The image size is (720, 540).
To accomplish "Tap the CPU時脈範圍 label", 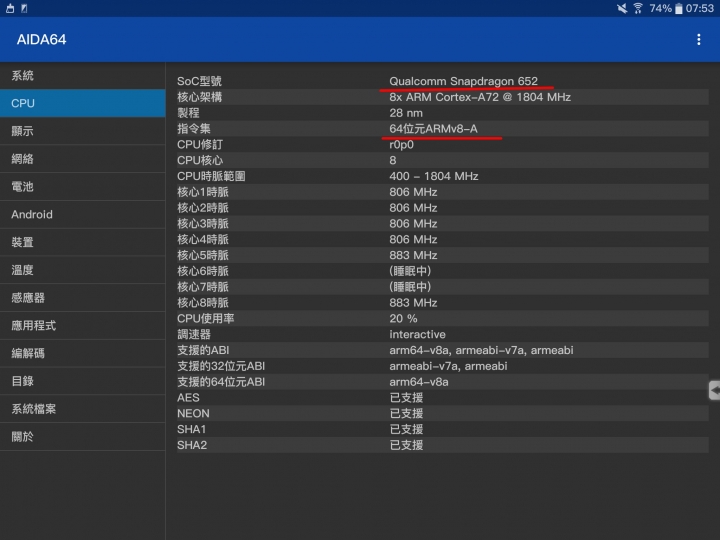I will (211, 176).
